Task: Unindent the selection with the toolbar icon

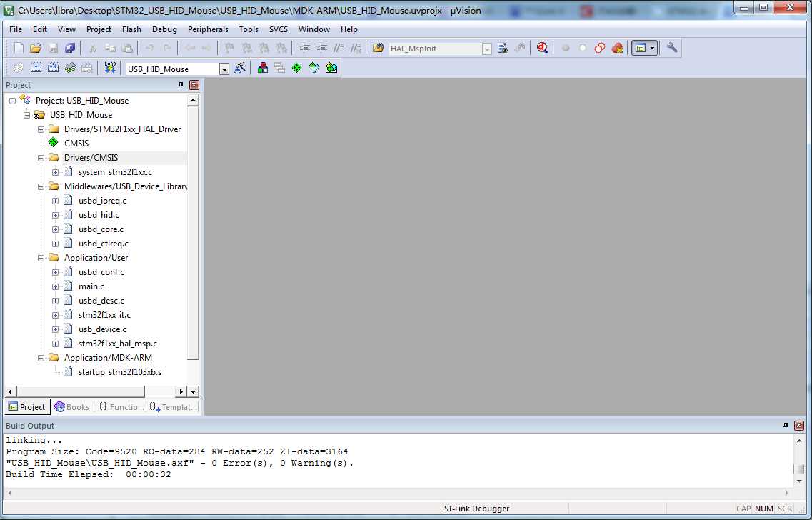Action: point(322,48)
